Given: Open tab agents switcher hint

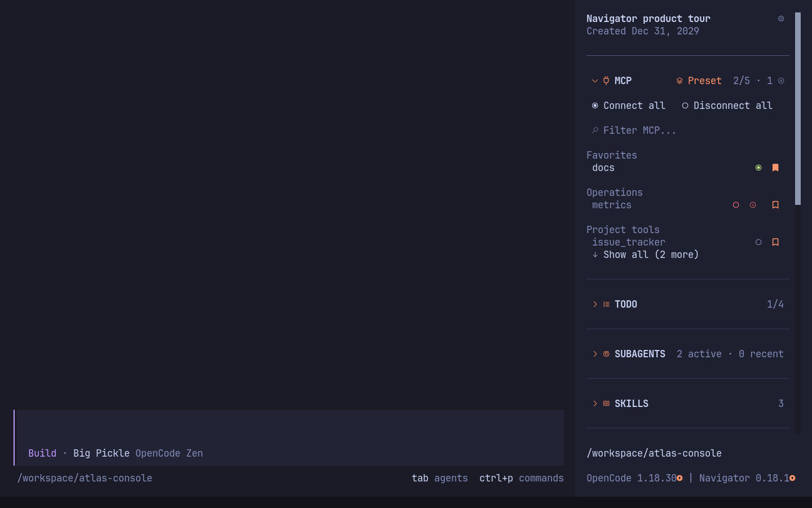Looking at the screenshot, I should (x=440, y=478).
